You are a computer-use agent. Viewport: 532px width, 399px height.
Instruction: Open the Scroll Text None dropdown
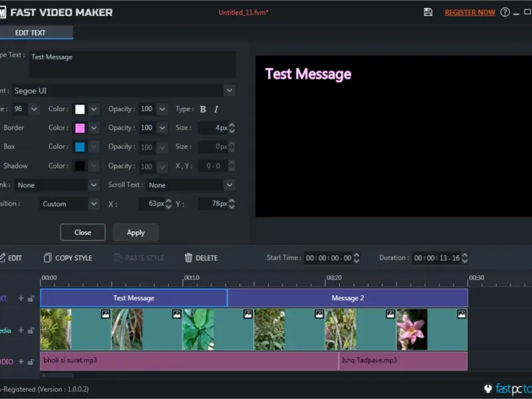[229, 185]
